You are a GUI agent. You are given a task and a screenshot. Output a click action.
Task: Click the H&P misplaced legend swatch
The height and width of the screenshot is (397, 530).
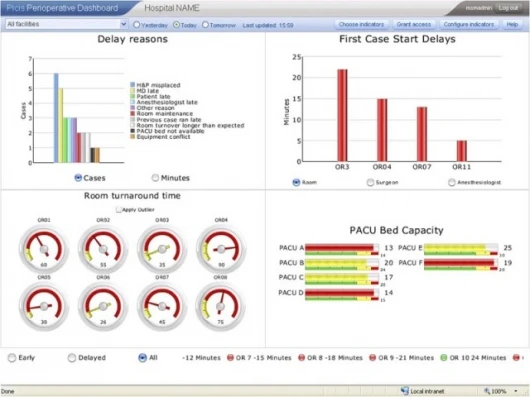[132, 84]
